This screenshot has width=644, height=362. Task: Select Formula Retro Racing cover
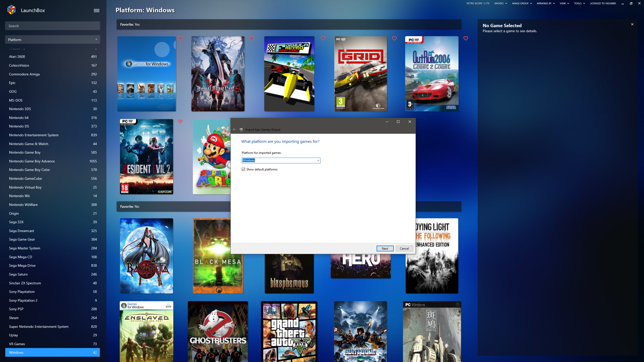(x=289, y=74)
